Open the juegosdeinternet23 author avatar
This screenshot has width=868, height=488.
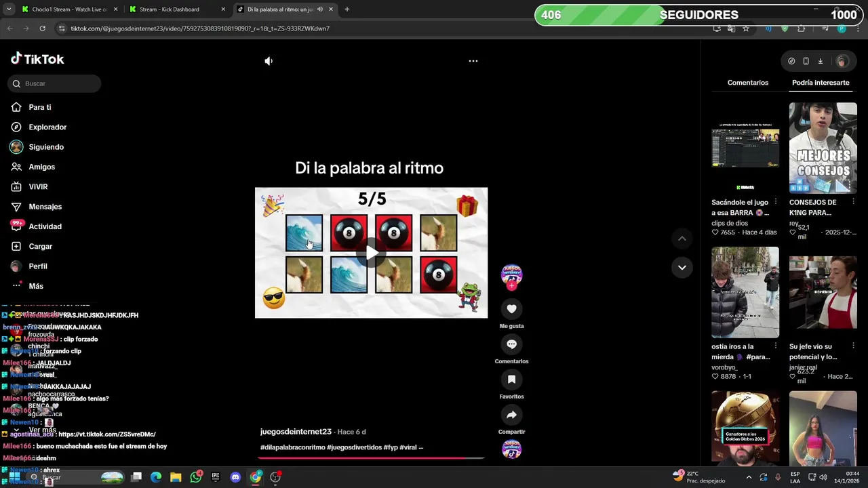point(511,274)
